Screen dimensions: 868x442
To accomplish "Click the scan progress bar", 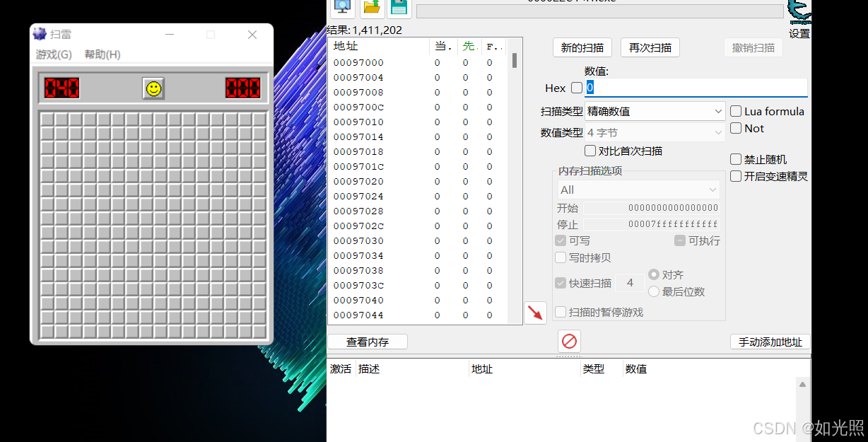I will click(599, 11).
